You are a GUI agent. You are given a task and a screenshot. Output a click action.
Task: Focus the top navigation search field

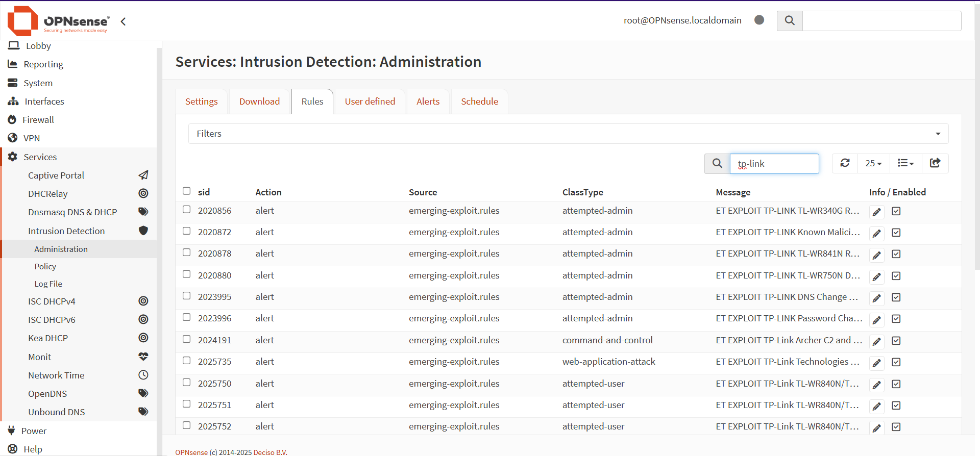click(882, 21)
